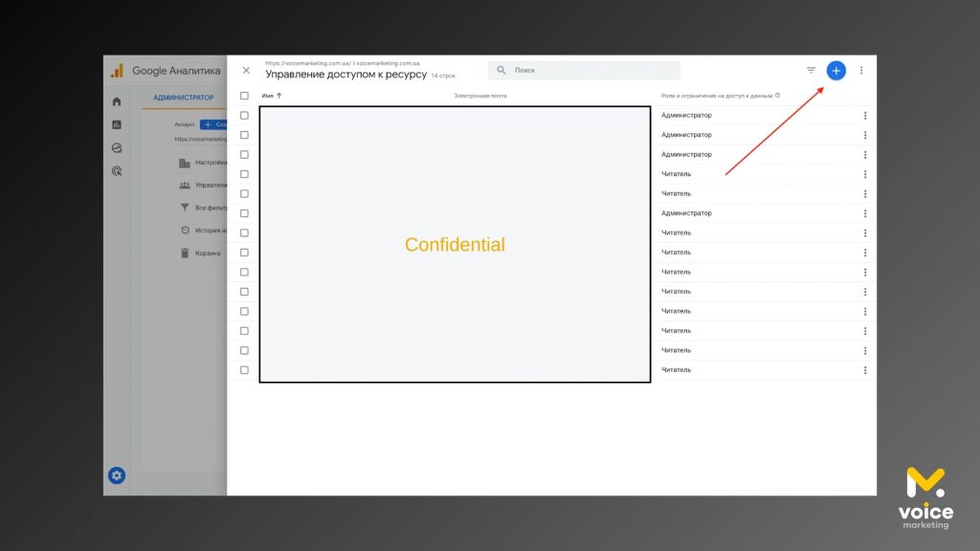The height and width of the screenshot is (551, 980).
Task: Click the blue Создать account button
Action: [214, 124]
